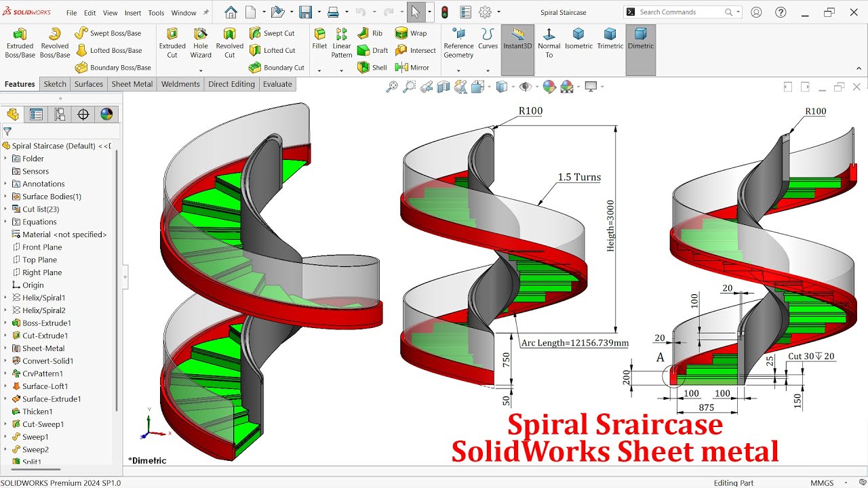Select the Mirror tool
The width and height of the screenshot is (868, 488).
(x=412, y=67)
